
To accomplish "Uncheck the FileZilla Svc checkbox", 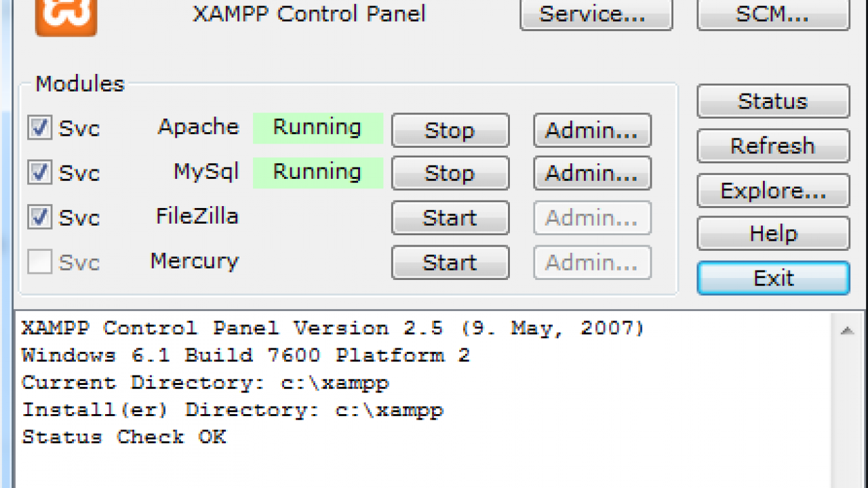I will 39,217.
